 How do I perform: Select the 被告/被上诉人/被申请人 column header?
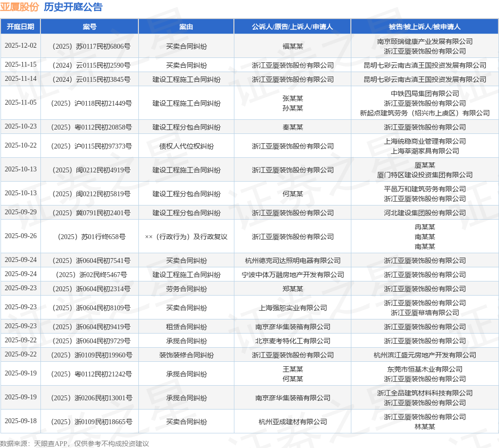[424, 27]
